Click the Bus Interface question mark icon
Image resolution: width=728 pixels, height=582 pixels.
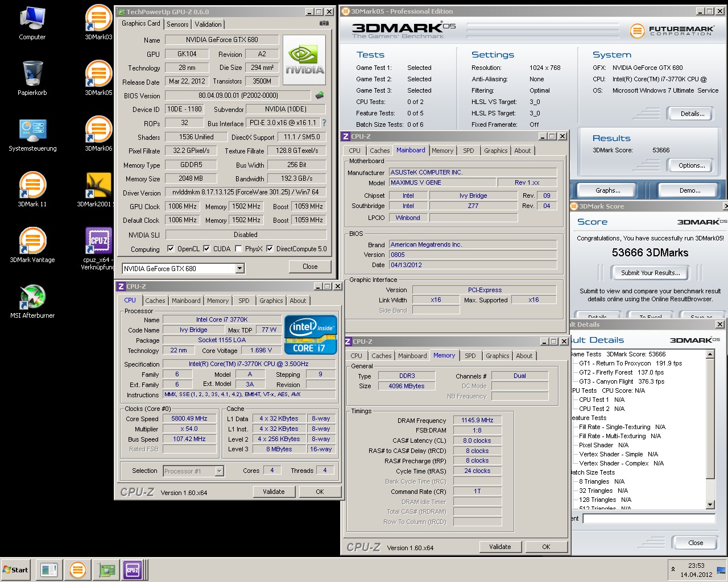click(324, 123)
